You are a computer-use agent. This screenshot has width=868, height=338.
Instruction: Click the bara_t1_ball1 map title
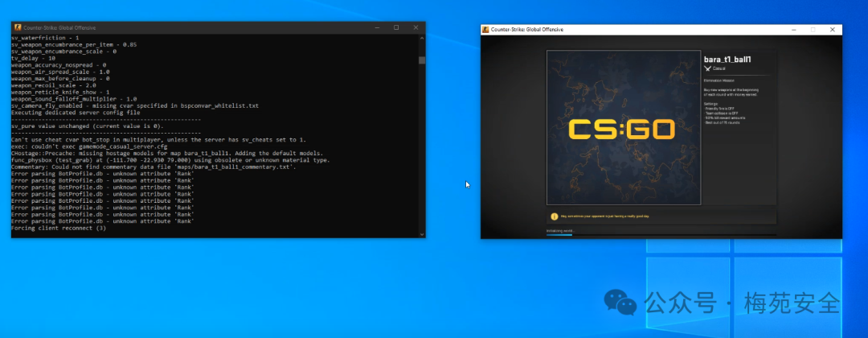click(x=727, y=60)
